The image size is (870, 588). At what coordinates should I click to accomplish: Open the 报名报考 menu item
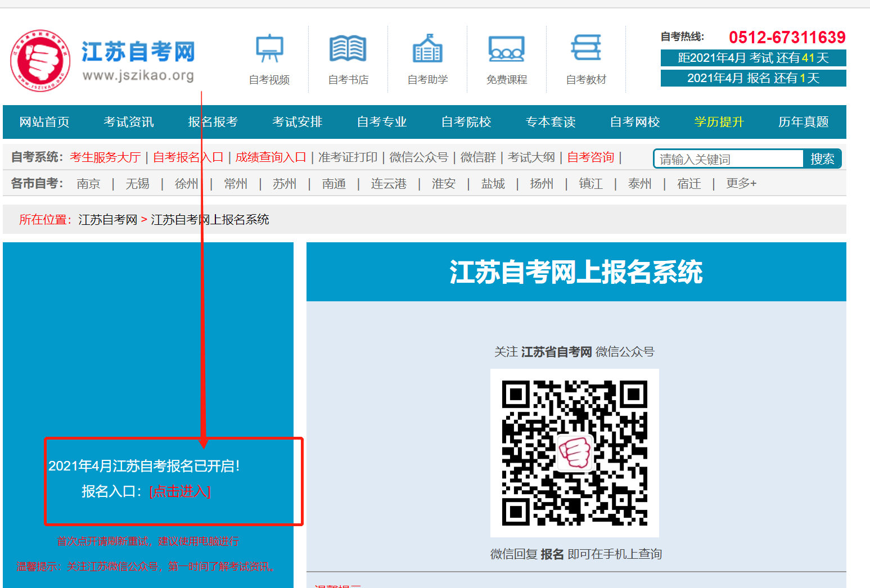213,122
